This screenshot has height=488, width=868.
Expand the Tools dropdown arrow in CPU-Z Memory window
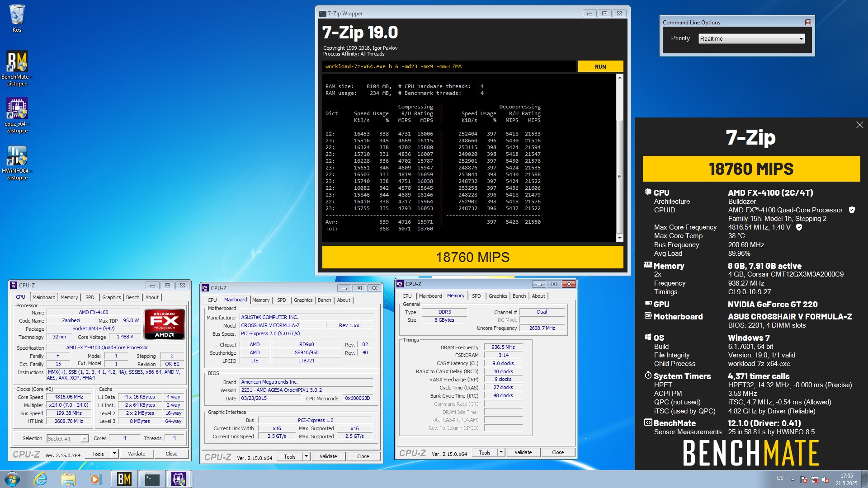(x=501, y=452)
